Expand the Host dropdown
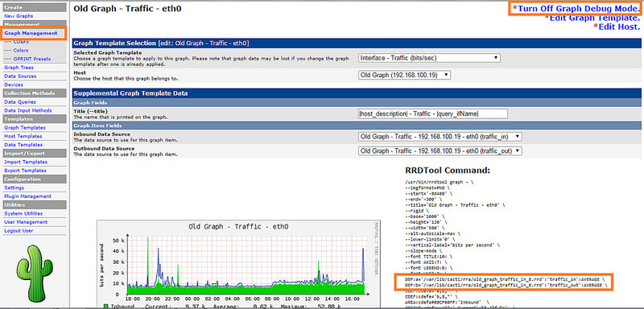This screenshot has height=309, width=644. [405, 75]
